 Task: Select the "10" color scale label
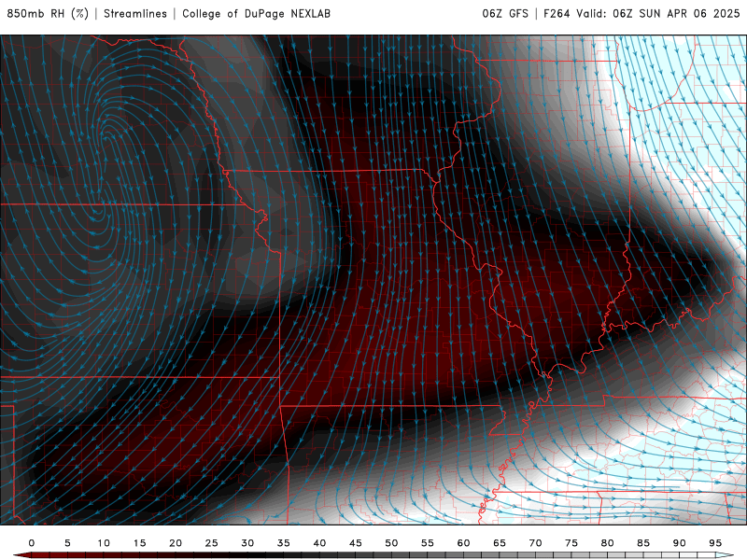point(104,543)
